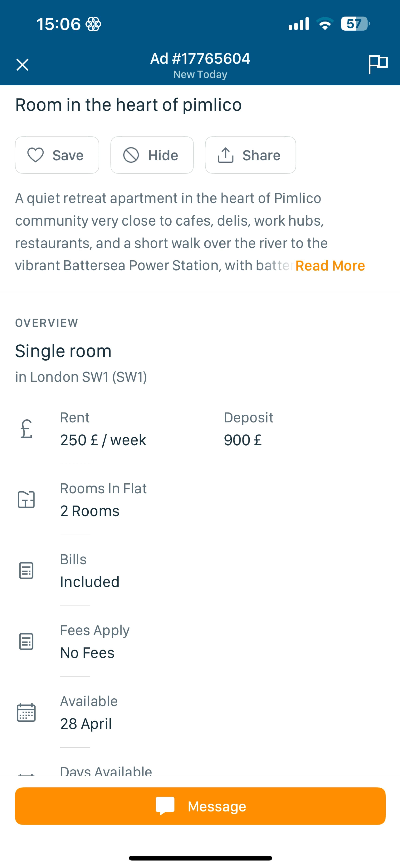Tap the Available calendar icon
The height and width of the screenshot is (868, 400).
pyautogui.click(x=26, y=712)
